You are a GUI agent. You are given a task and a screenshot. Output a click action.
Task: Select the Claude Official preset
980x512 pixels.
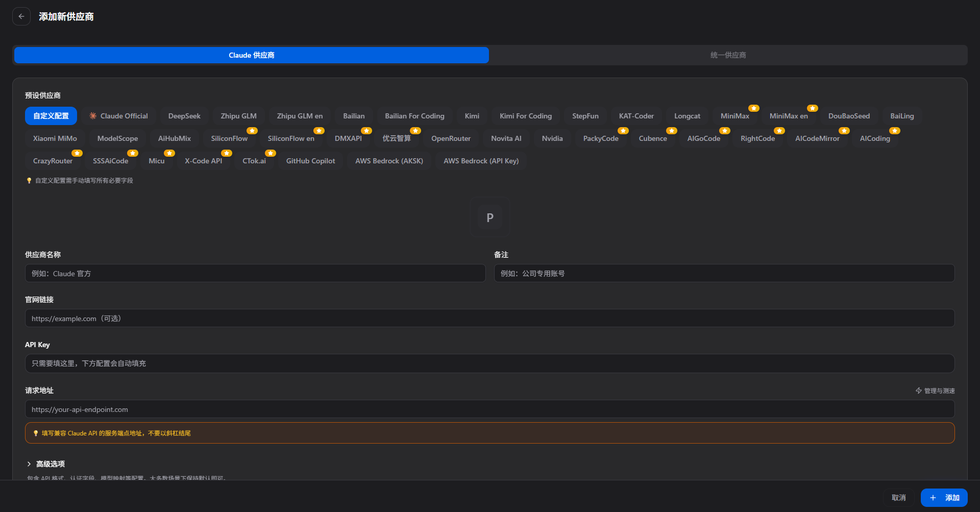(118, 116)
